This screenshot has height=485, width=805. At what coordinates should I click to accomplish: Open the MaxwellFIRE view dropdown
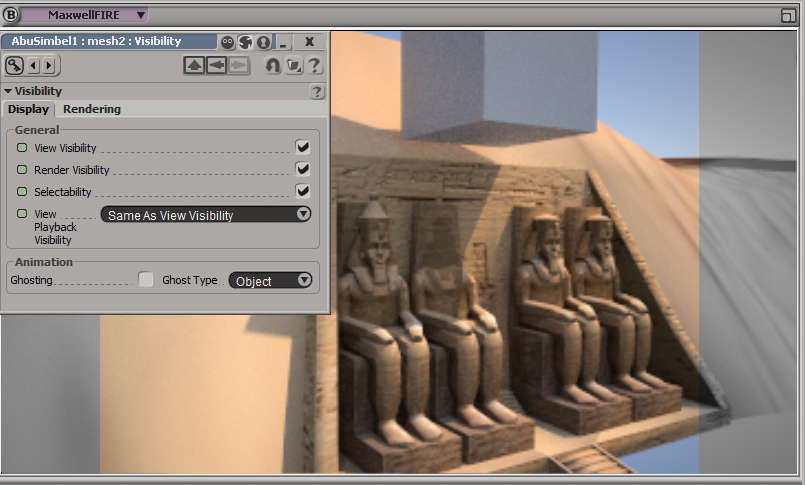85,15
